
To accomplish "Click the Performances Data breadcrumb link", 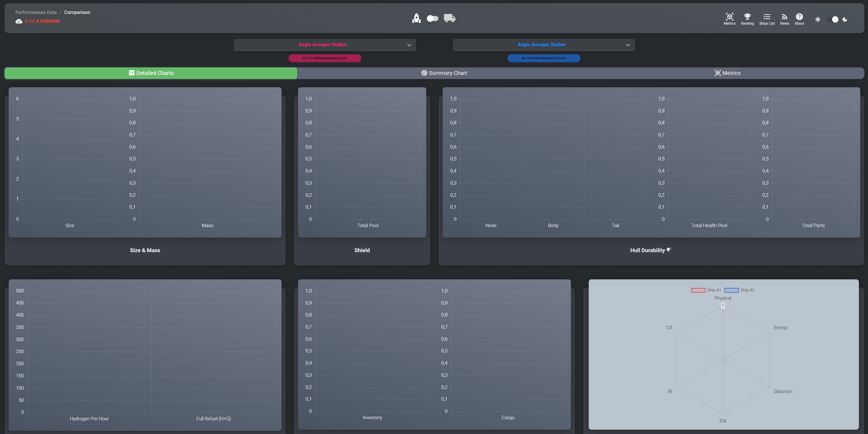I will pyautogui.click(x=36, y=13).
